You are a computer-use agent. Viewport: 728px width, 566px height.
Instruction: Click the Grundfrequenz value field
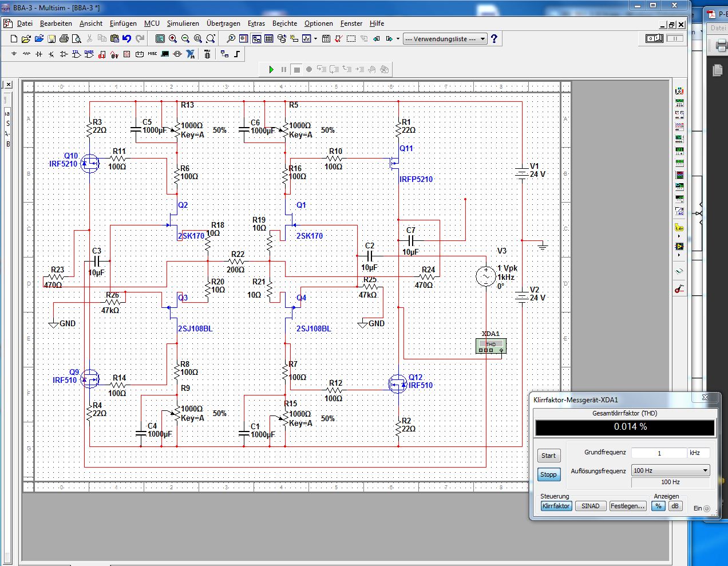(x=659, y=453)
